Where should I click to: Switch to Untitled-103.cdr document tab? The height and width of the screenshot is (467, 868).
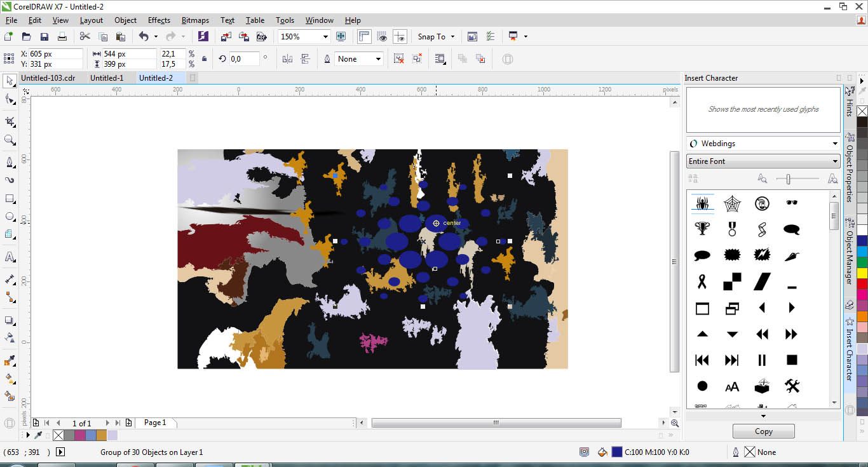point(48,78)
